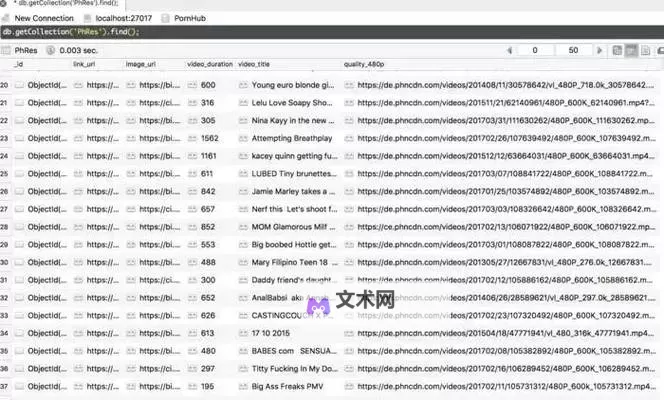664x400 pixels.
Task: Switch to text view mode
Action: 645,50
